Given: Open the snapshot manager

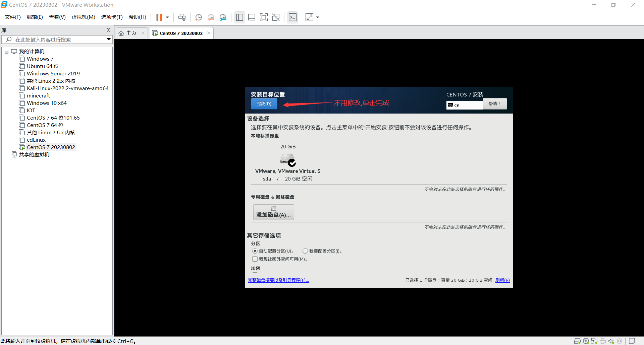Looking at the screenshot, I should pyautogui.click(x=223, y=17).
